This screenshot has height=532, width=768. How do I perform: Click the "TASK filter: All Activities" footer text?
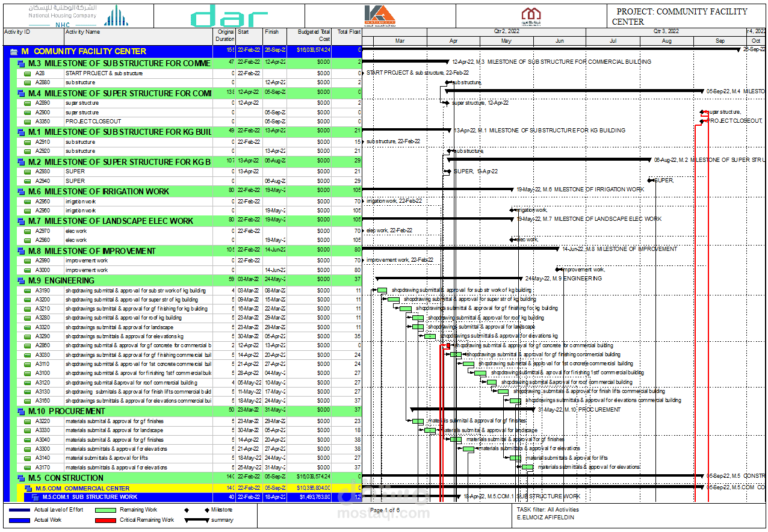tap(548, 510)
